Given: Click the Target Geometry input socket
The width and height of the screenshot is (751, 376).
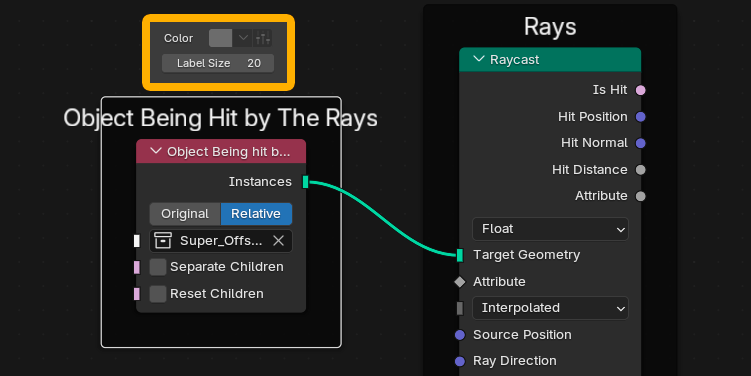Looking at the screenshot, I should (460, 255).
